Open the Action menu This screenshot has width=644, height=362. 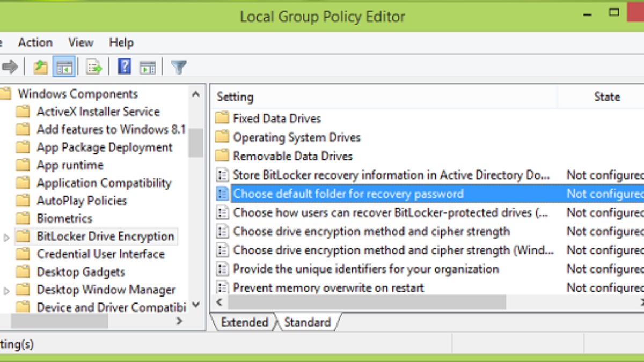click(35, 42)
